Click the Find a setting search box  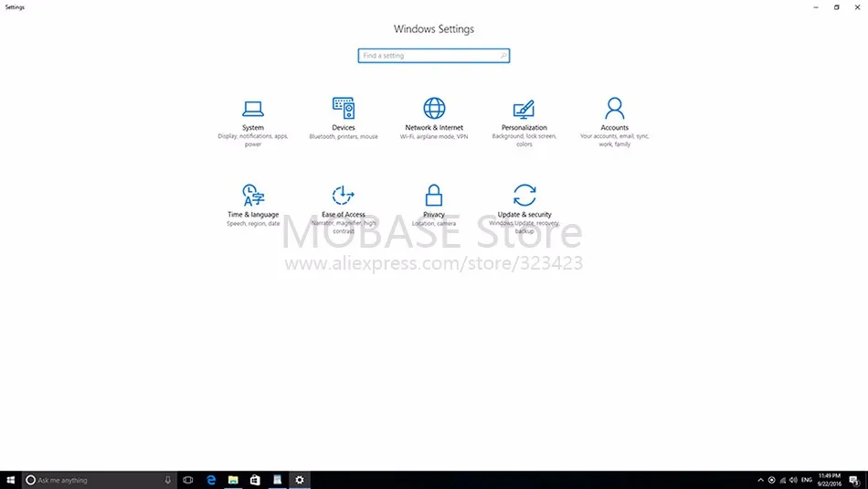pyautogui.click(x=433, y=56)
